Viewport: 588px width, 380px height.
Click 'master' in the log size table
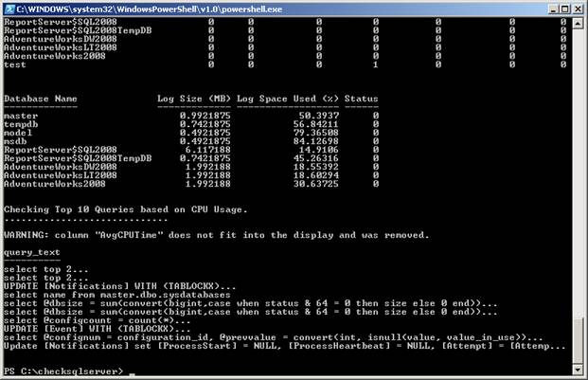(x=21, y=116)
